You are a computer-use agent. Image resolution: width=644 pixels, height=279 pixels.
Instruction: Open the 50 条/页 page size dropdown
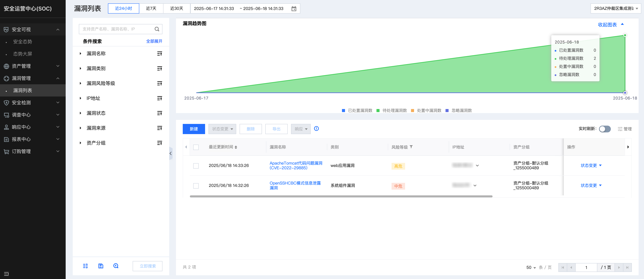(x=531, y=267)
